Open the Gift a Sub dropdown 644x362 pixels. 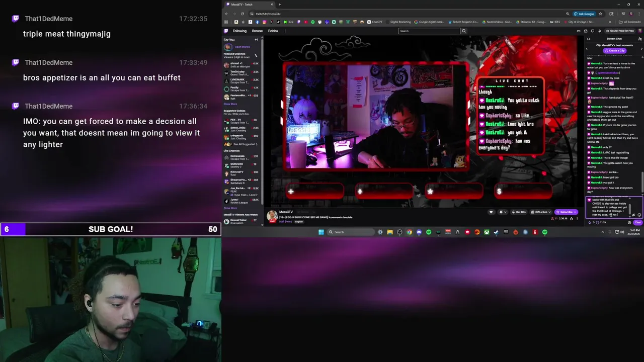(541, 212)
